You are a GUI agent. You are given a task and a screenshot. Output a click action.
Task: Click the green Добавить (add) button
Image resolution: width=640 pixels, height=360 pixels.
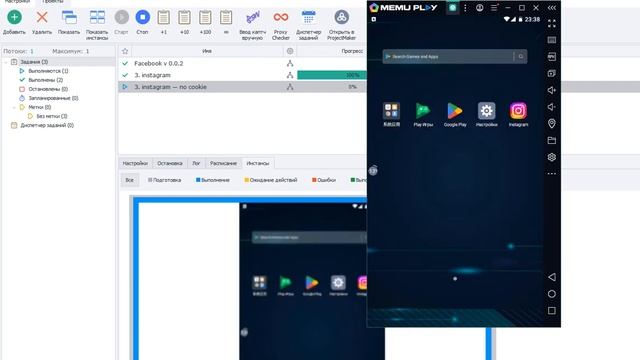click(x=14, y=17)
